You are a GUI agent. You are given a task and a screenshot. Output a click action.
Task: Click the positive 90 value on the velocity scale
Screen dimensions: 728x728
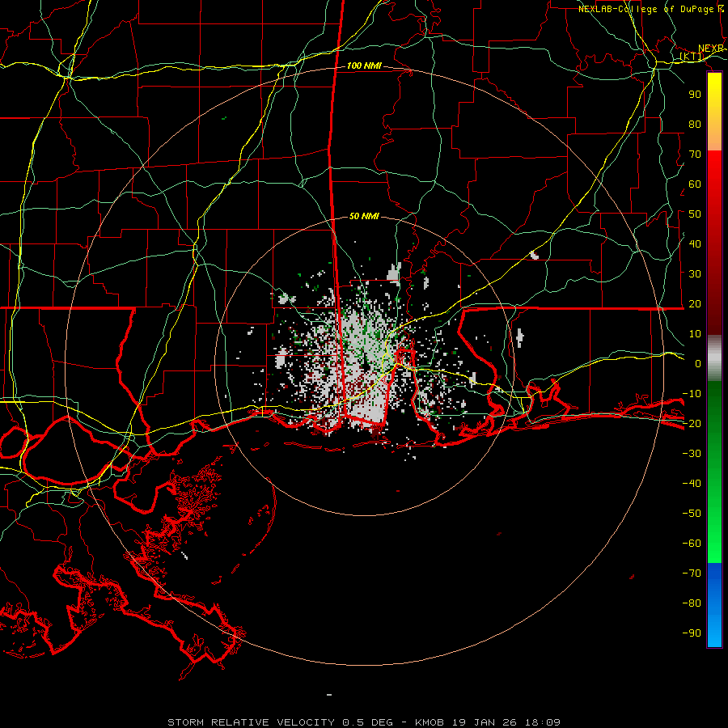click(695, 95)
